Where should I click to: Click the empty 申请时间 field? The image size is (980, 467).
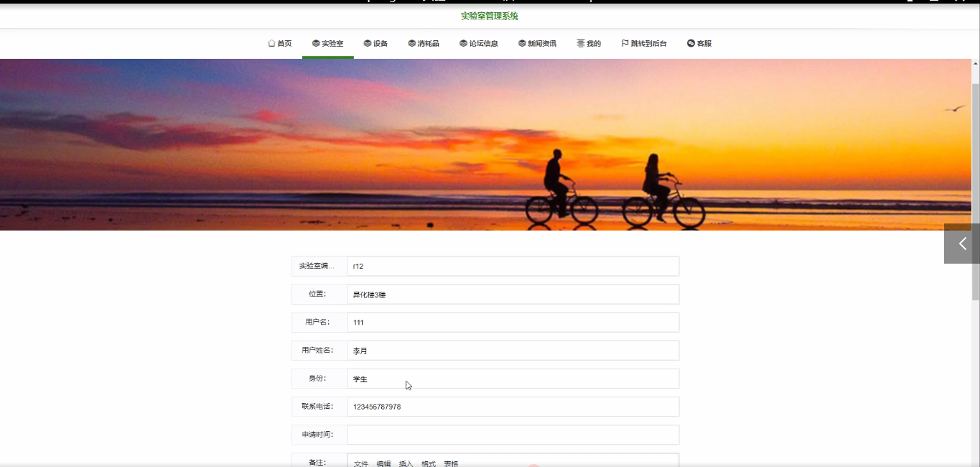[x=513, y=435]
